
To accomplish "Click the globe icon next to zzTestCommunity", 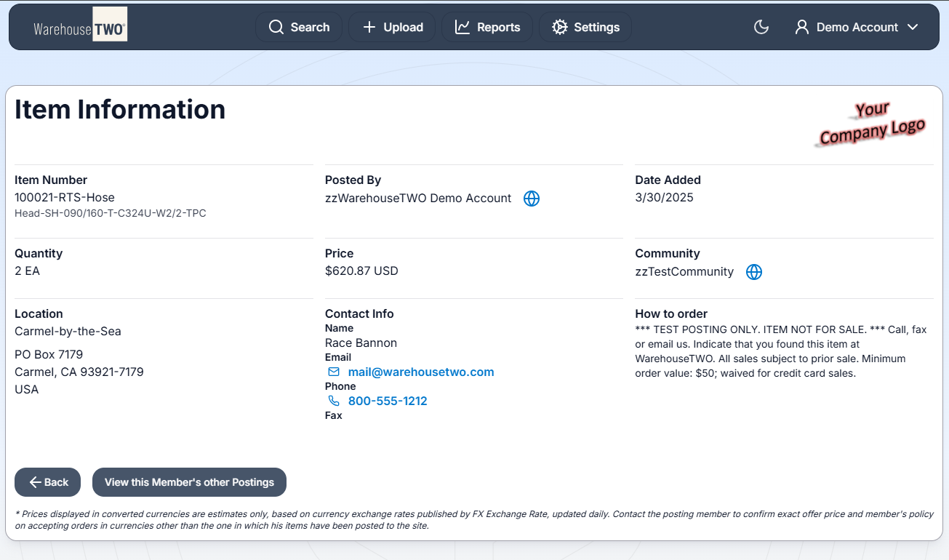I will pyautogui.click(x=754, y=272).
